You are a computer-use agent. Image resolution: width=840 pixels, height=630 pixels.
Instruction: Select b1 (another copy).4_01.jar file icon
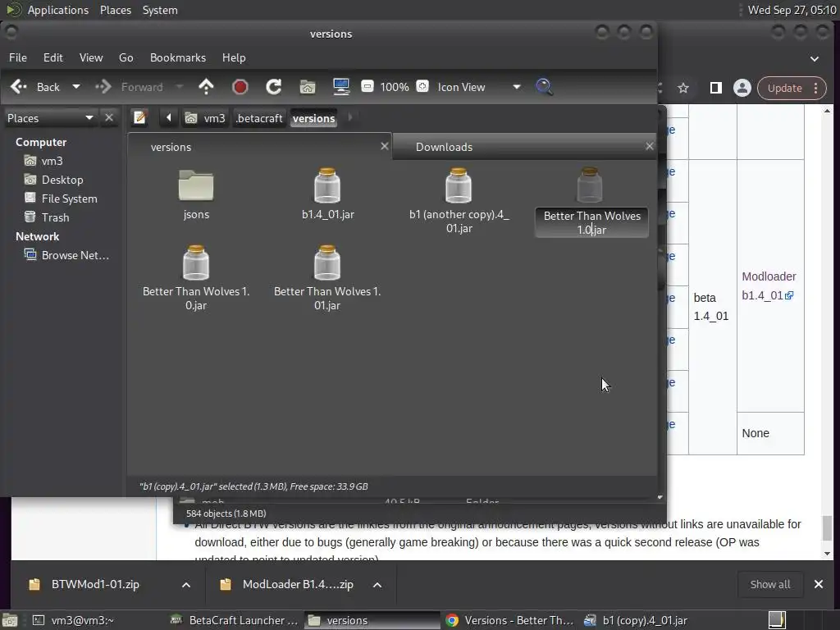click(x=459, y=186)
